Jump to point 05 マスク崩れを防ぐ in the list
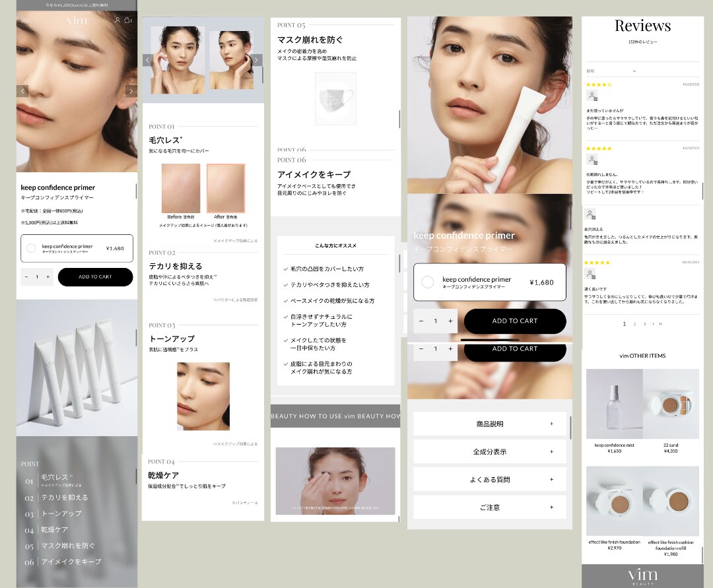 coord(59,546)
